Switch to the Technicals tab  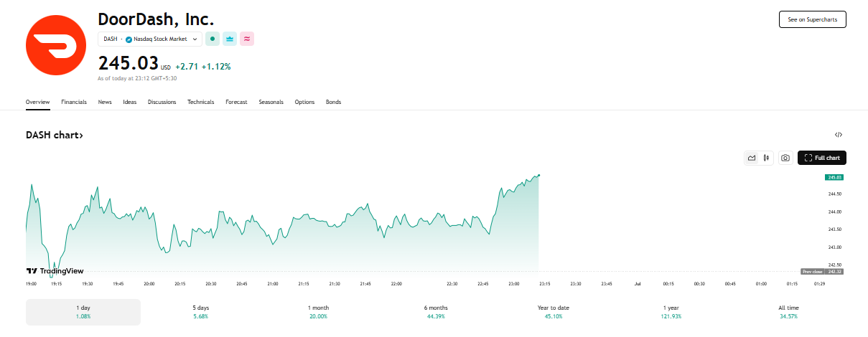point(201,102)
